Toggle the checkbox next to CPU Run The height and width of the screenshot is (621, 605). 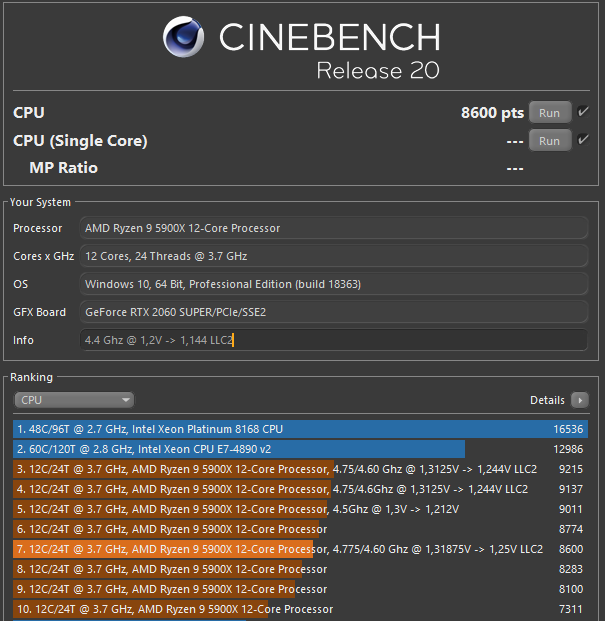tap(582, 112)
